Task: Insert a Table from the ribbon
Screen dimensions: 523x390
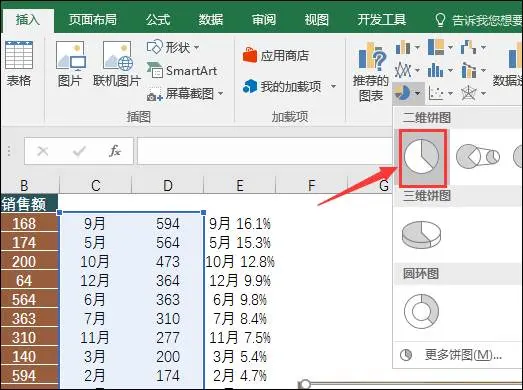Action: tap(19, 63)
